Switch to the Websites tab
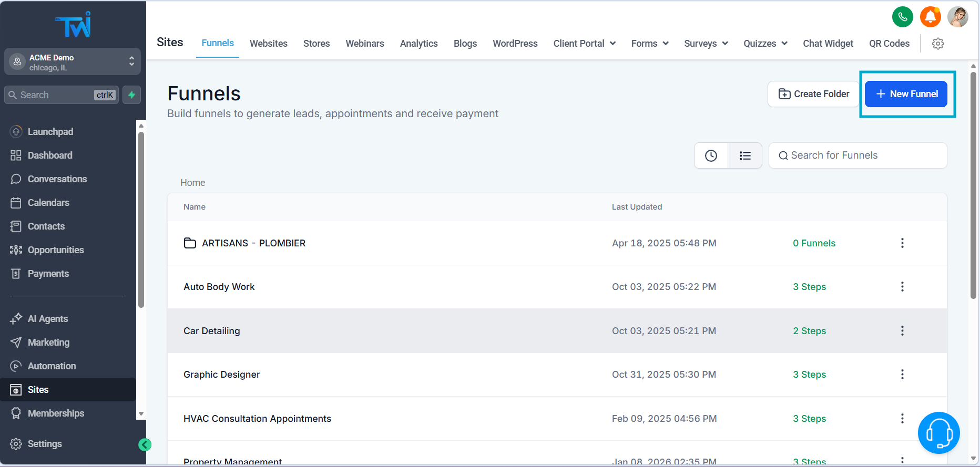Viewport: 980px width, 467px height. 268,44
